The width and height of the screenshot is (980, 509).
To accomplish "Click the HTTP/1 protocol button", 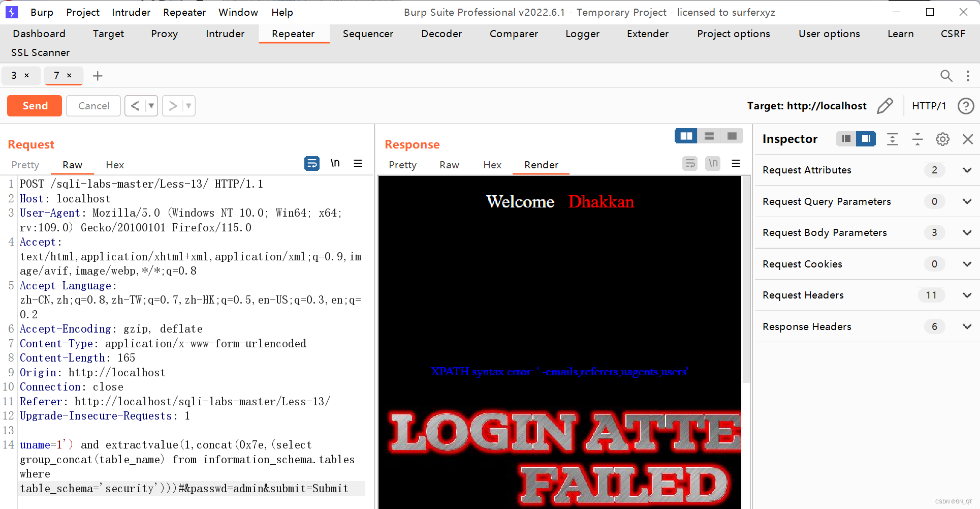I will click(929, 106).
